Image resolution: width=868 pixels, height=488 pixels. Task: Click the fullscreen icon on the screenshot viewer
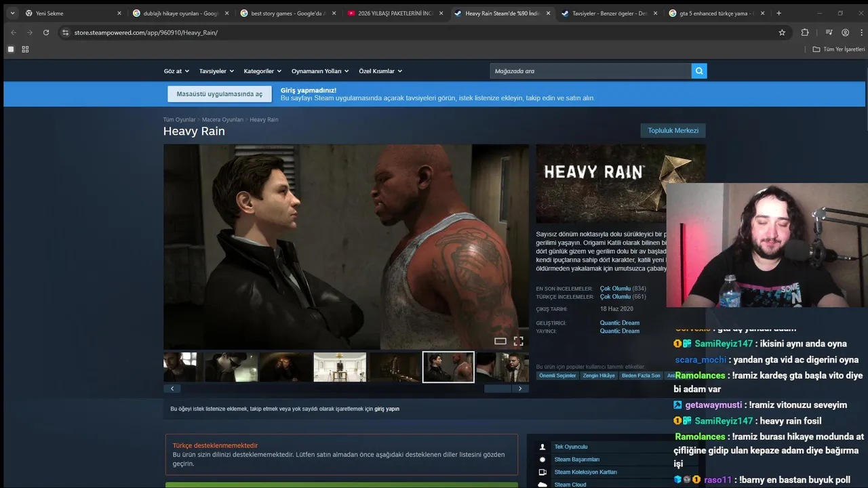click(518, 341)
